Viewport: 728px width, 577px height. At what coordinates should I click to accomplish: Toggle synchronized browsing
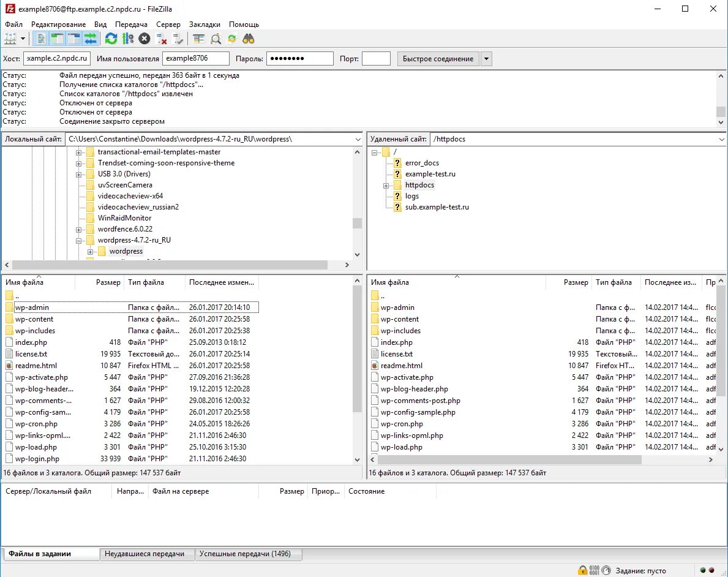[231, 39]
